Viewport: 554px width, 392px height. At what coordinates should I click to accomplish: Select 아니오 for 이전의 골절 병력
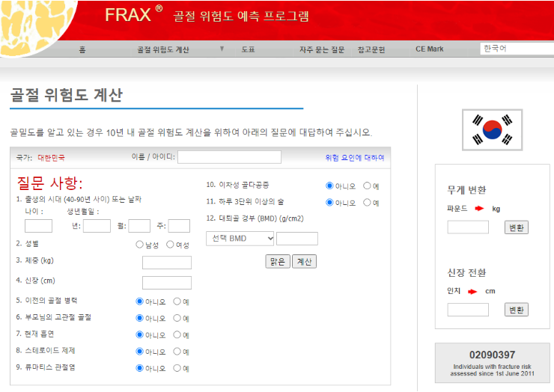pos(139,301)
